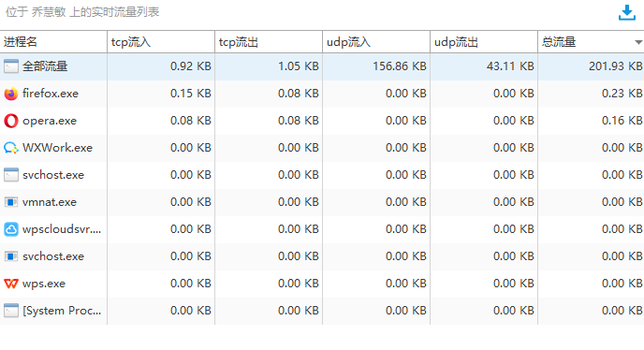Select the 全部流量 row's 201.93 KB total
Viewport: 644px width, 350px height.
(615, 66)
